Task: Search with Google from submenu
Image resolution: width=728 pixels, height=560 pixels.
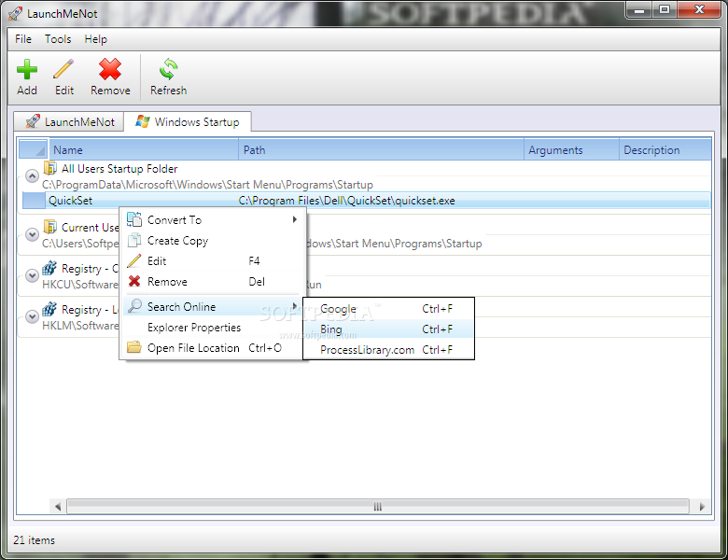Action: point(388,309)
